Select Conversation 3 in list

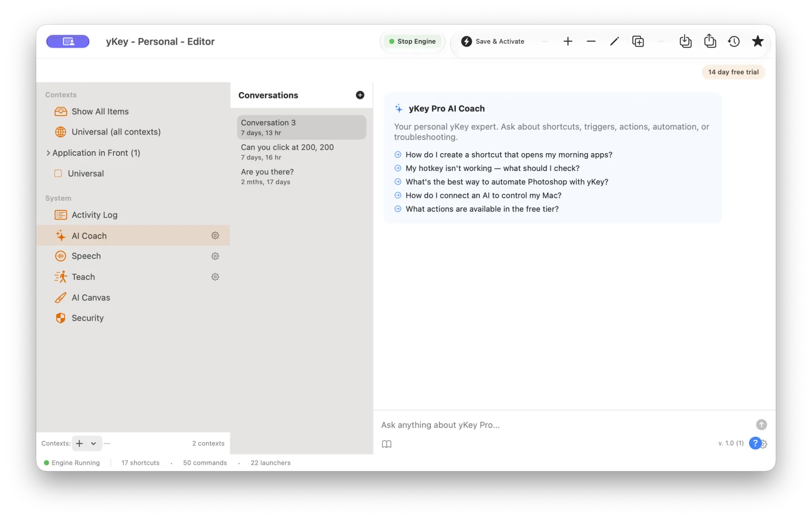[301, 127]
